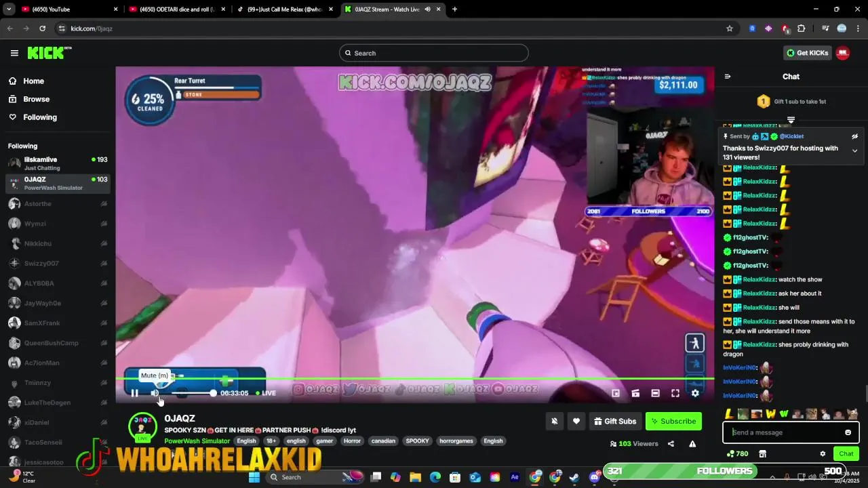The width and height of the screenshot is (868, 488).
Task: Open lilskamlive channel in Following list
Action: coord(58,163)
